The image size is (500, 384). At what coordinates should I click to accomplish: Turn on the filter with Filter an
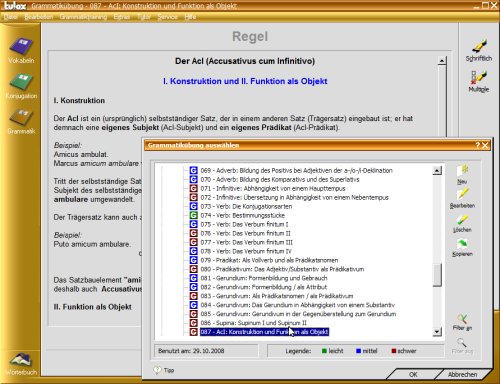pyautogui.click(x=462, y=322)
